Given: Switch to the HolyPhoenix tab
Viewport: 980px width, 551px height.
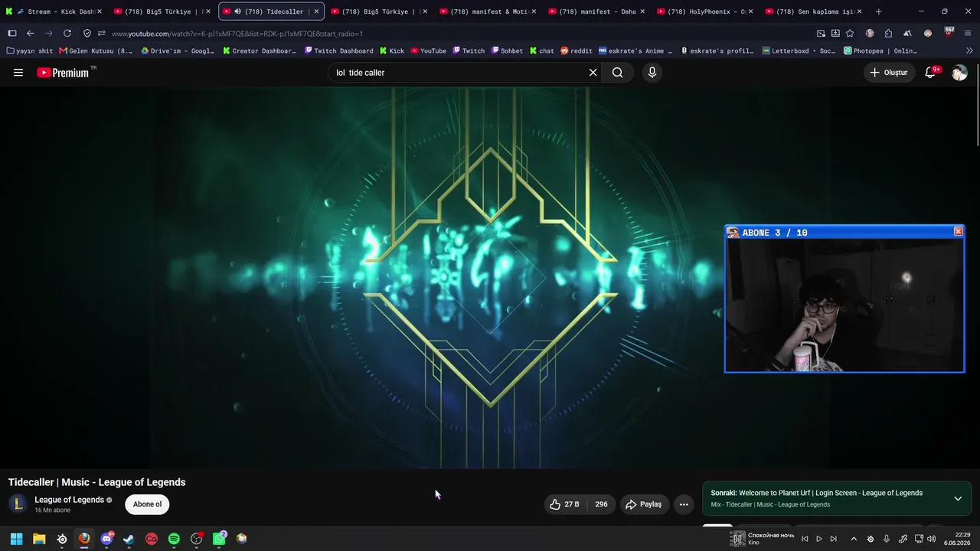Looking at the screenshot, I should tap(705, 11).
